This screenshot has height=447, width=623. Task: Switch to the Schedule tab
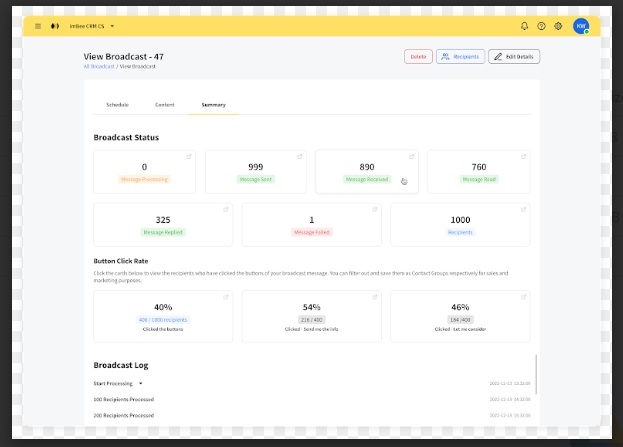click(x=117, y=104)
